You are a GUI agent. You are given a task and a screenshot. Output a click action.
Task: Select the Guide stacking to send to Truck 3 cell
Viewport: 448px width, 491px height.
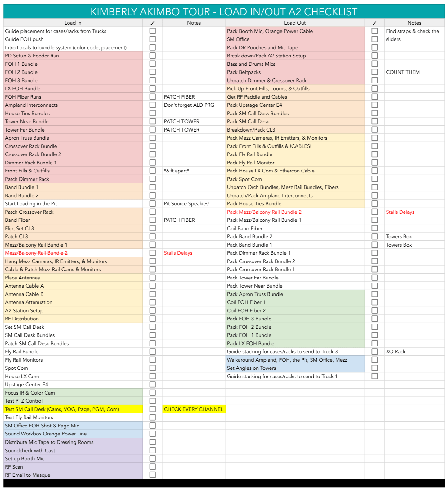295,351
